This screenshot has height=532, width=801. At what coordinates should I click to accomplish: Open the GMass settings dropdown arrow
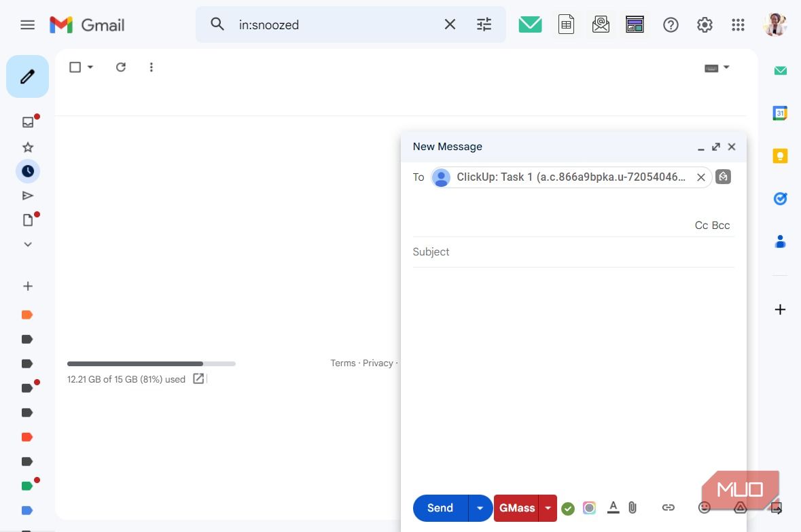click(x=548, y=508)
